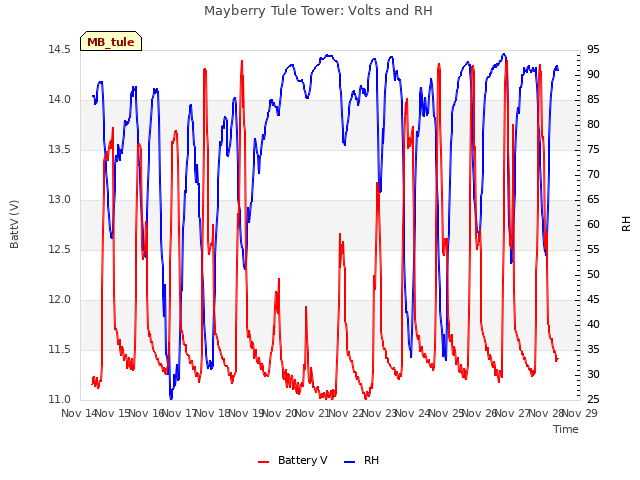Click the Nov 16 date label

point(146,413)
